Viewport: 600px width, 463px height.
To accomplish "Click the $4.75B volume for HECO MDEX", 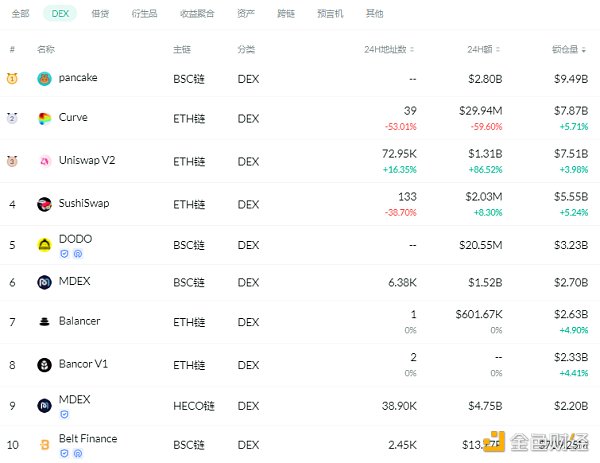I will 485,406.
